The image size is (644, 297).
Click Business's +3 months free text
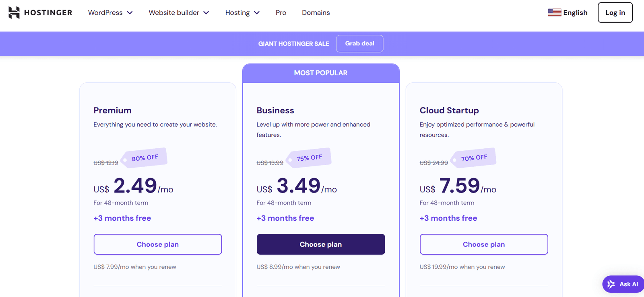(x=285, y=218)
